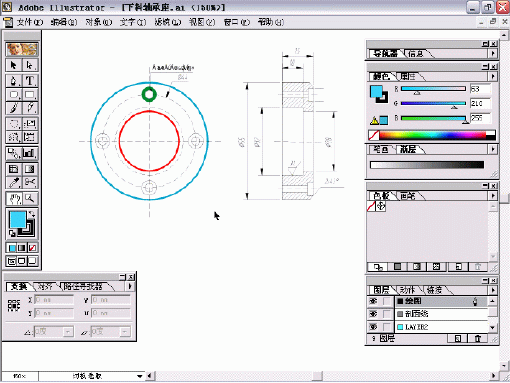The width and height of the screenshot is (510, 383).
Task: Select the Paintbrush tool
Action: coord(14,108)
